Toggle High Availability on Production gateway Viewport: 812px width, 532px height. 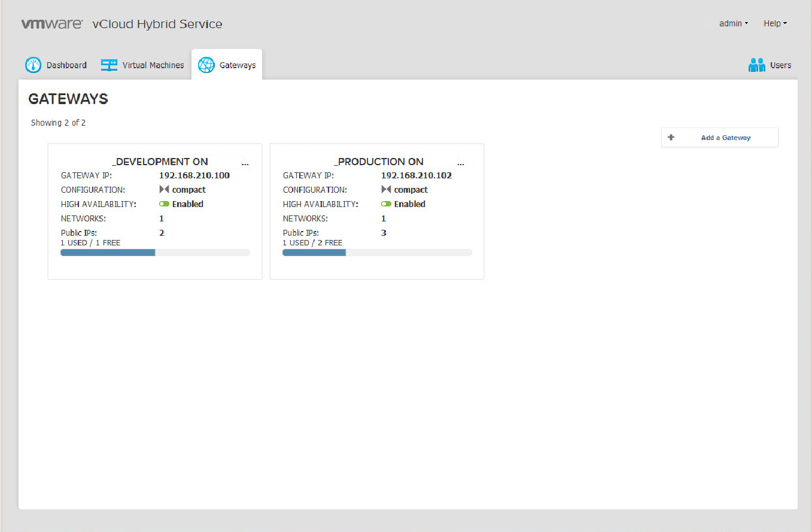387,204
